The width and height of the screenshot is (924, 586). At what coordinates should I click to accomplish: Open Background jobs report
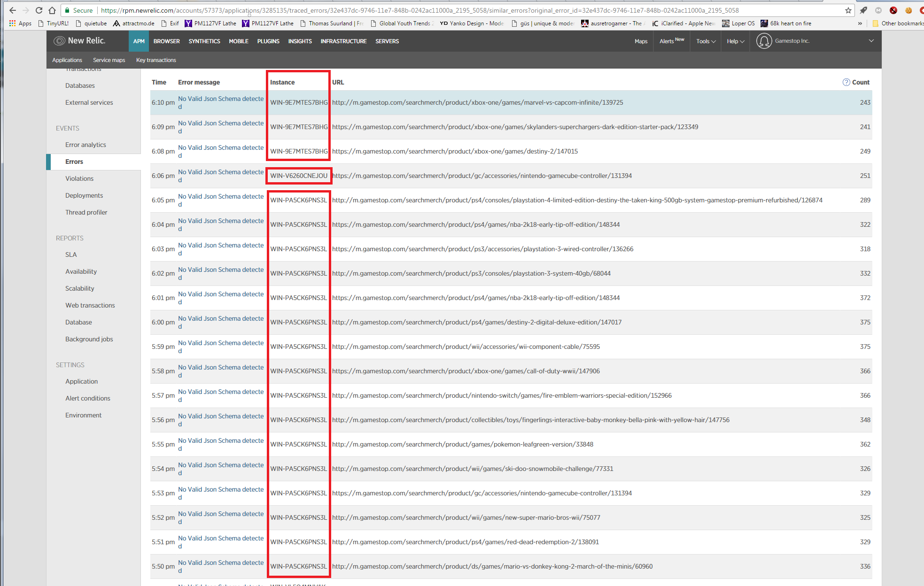[89, 339]
